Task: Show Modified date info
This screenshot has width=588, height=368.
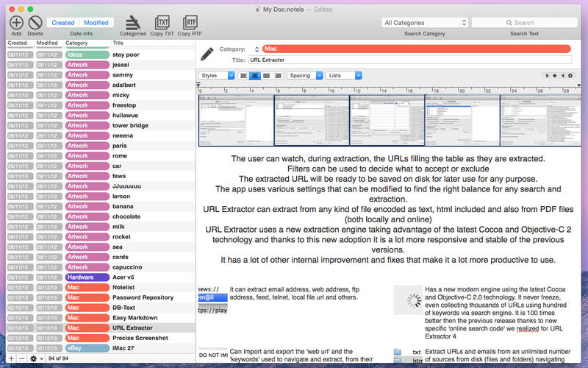Action: point(96,23)
